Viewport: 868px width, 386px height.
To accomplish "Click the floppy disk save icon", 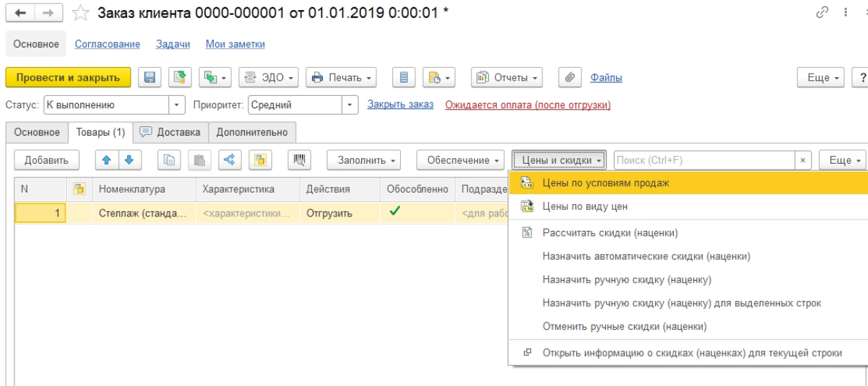I will (150, 77).
